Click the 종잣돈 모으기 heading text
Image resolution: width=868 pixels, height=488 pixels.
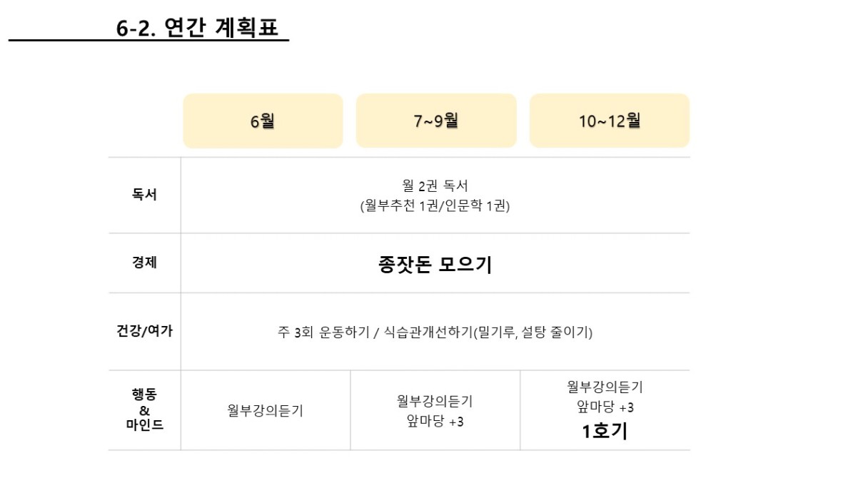coord(435,265)
